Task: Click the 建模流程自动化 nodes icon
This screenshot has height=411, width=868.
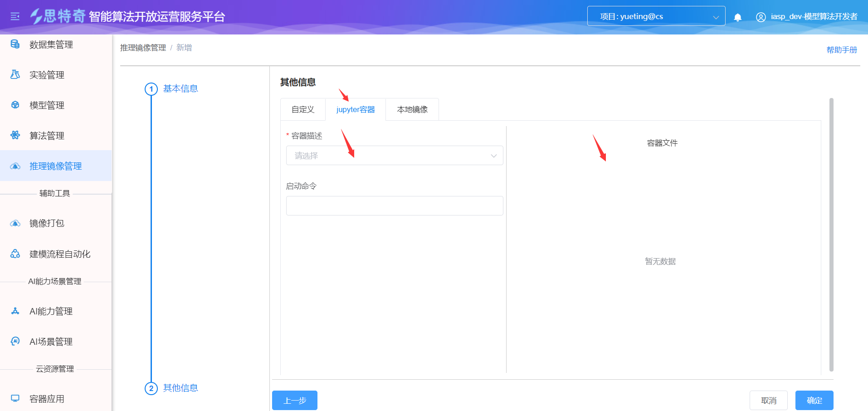Action: 15,254
